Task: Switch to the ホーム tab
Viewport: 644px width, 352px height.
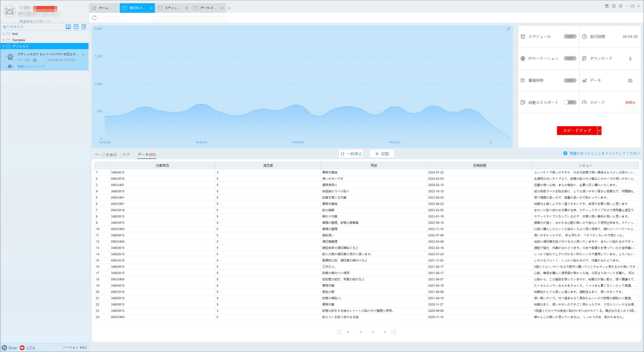Action: tap(103, 8)
